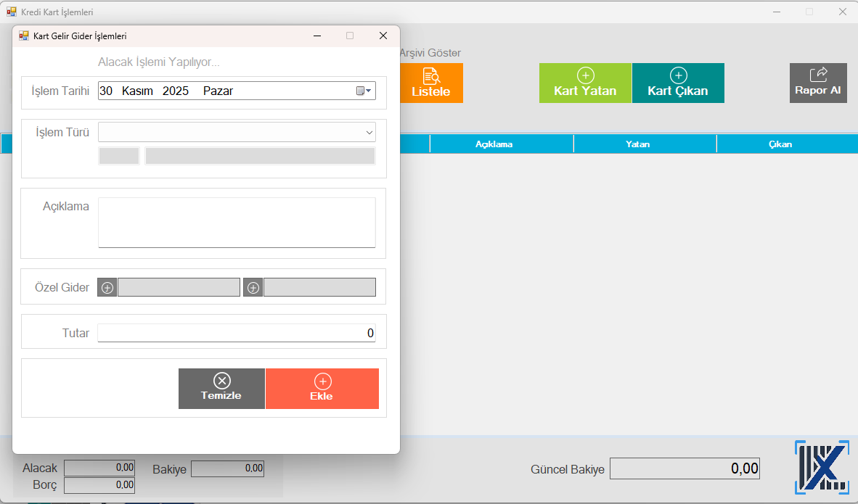This screenshot has width=858, height=504.
Task: Close the Kart Gelir Gider İşlemleri dialog
Action: point(383,36)
